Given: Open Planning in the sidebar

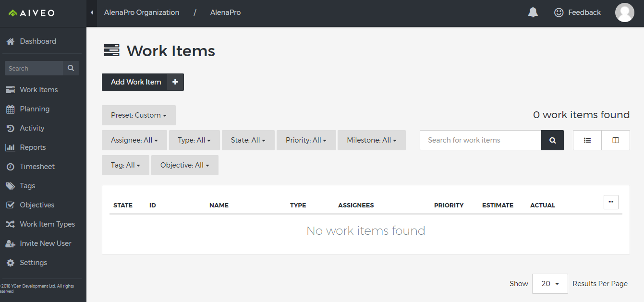Looking at the screenshot, I should pos(35,109).
